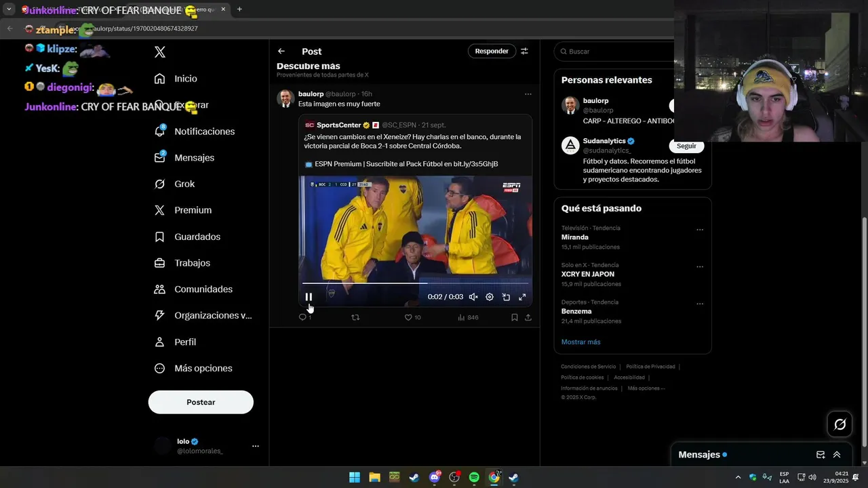Click Mostrar más under trends
The image size is (868, 488).
(x=580, y=342)
